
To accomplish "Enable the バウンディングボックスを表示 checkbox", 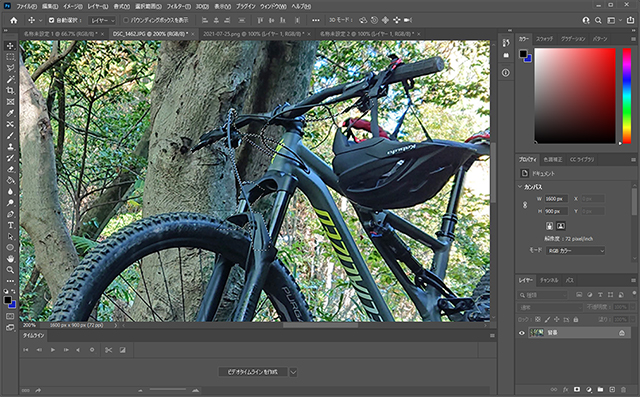I will (126, 20).
